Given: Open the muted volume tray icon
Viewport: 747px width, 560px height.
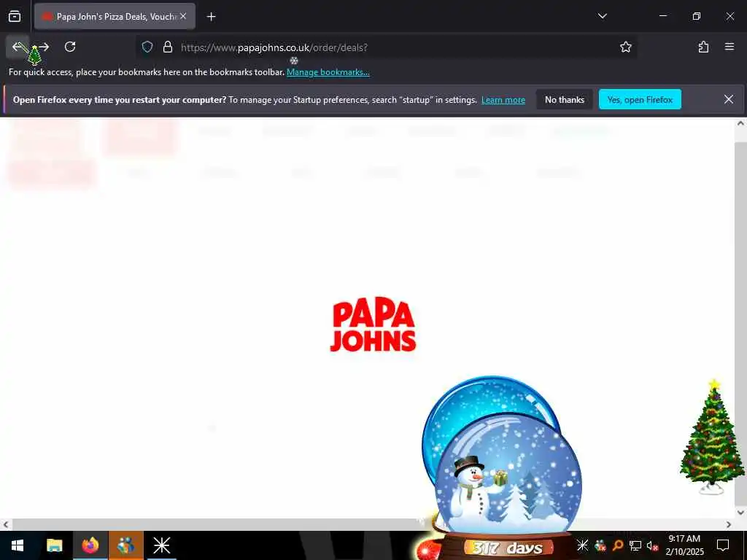Looking at the screenshot, I should tap(652, 545).
